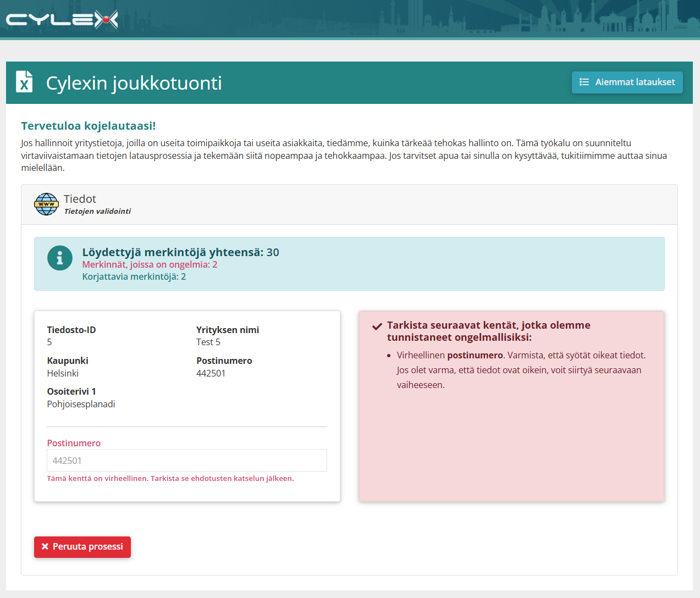Image resolution: width=700 pixels, height=598 pixels.
Task: Click the list icon in Aiemmat lataukset
Action: tap(584, 82)
